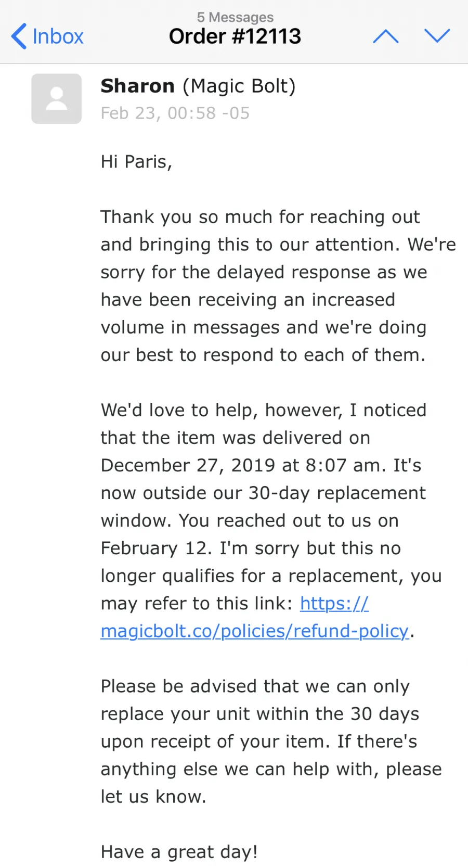Tap the (Magic Bolt) company label
This screenshot has height=868, width=468.
pos(239,86)
